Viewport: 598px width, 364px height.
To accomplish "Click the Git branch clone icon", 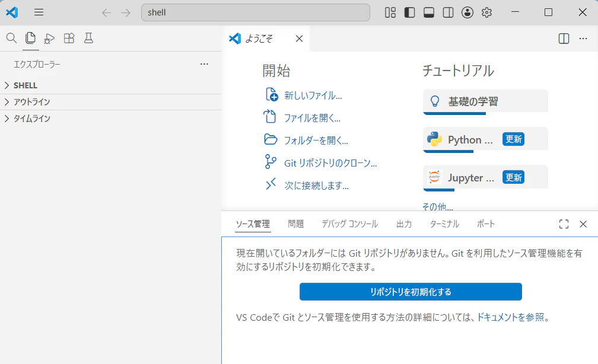I will pyautogui.click(x=270, y=162).
